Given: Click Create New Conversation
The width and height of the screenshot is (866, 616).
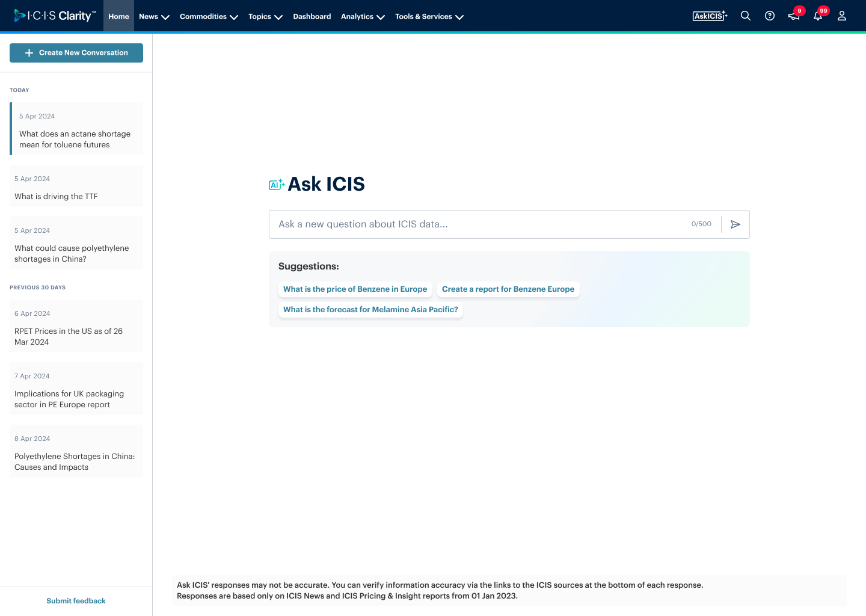Looking at the screenshot, I should (x=76, y=52).
